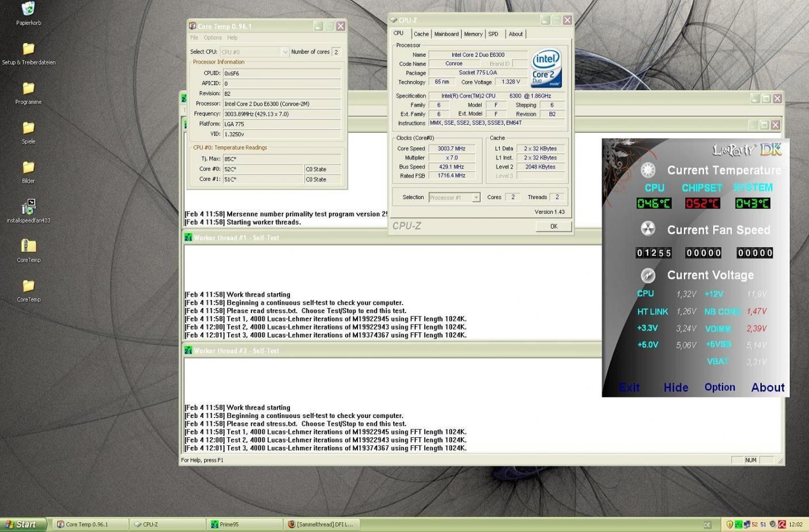Switch to the Memory tab in CPU-Z

coord(473,34)
